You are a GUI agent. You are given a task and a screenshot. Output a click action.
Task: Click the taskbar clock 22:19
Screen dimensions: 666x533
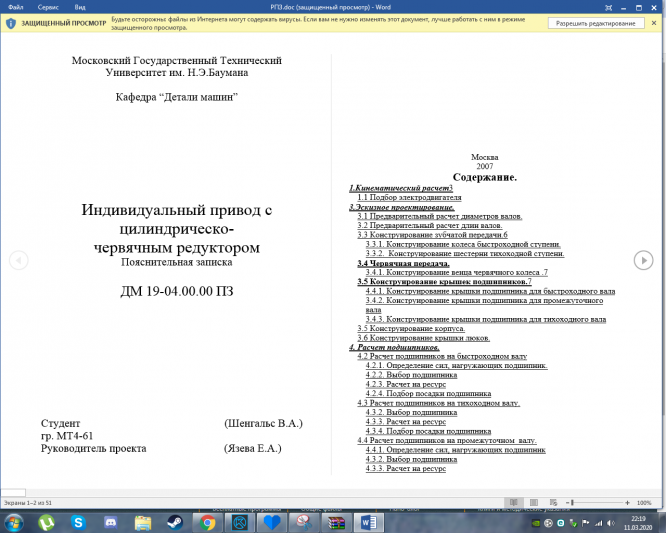[638, 519]
